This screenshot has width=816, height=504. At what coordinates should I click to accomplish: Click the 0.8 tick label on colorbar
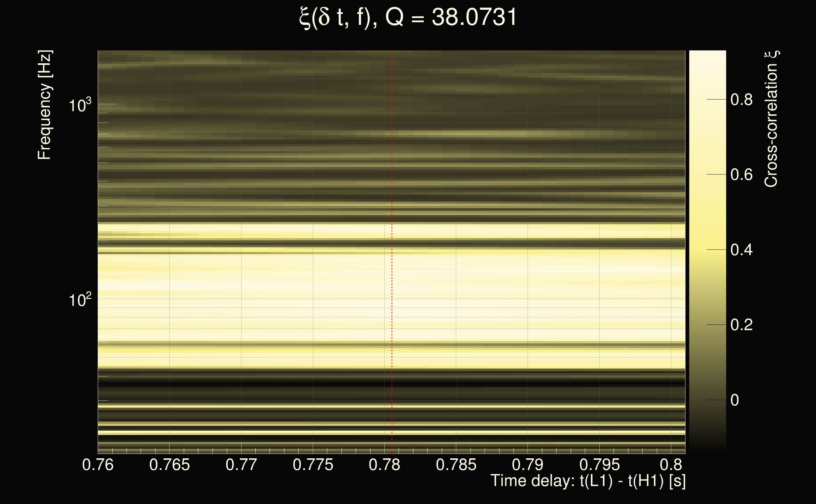(741, 100)
